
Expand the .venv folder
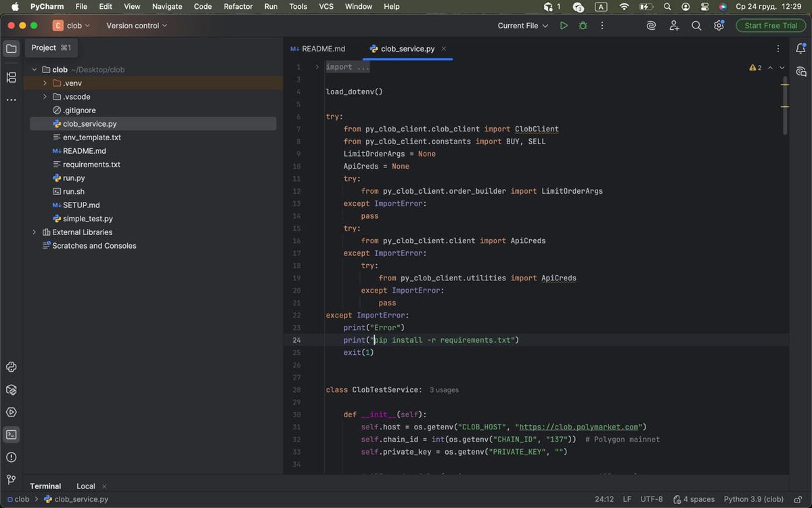point(45,83)
